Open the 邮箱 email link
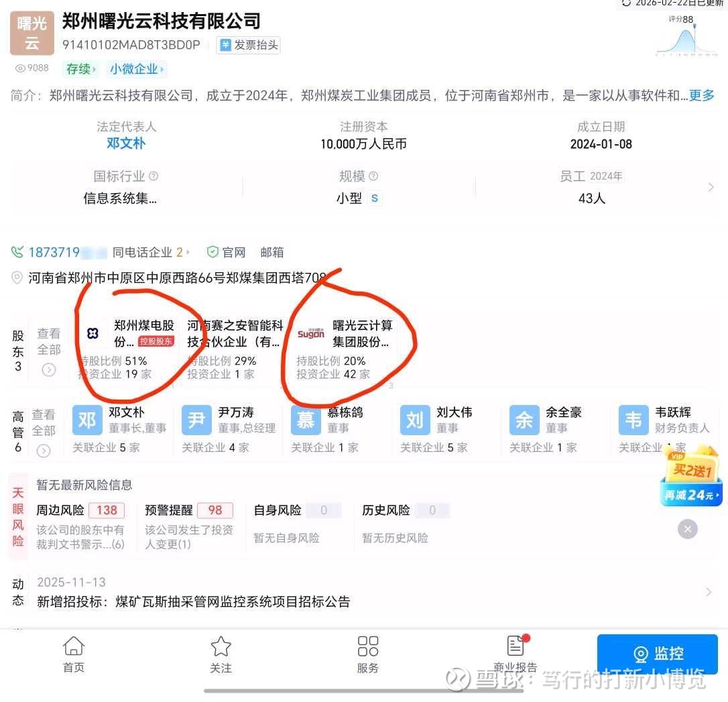Screen dimensions: 728x702 click(x=272, y=252)
